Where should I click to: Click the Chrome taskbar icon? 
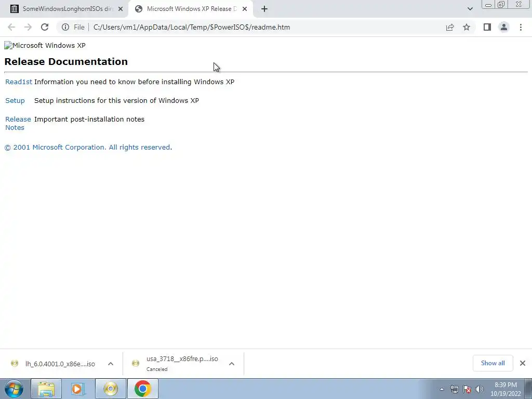click(143, 389)
